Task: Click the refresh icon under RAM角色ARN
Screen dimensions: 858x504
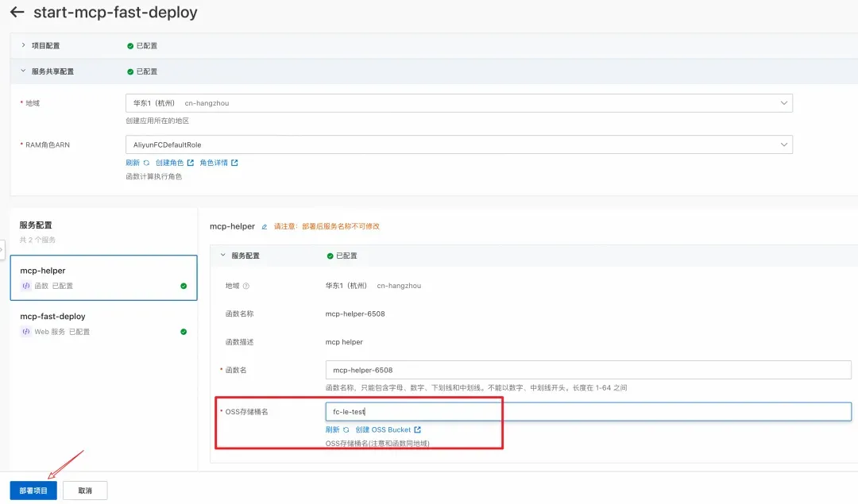Action: [146, 163]
